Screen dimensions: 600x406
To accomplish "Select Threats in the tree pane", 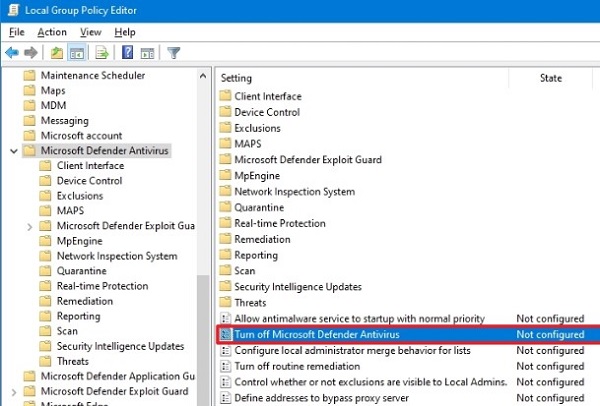I will (73, 361).
